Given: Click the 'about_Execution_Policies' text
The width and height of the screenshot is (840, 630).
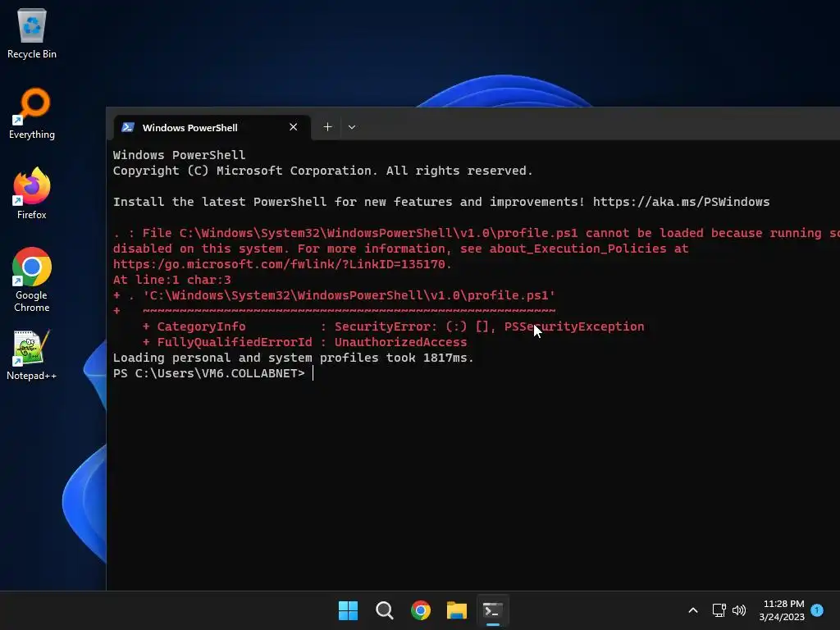Looking at the screenshot, I should coord(578,249).
